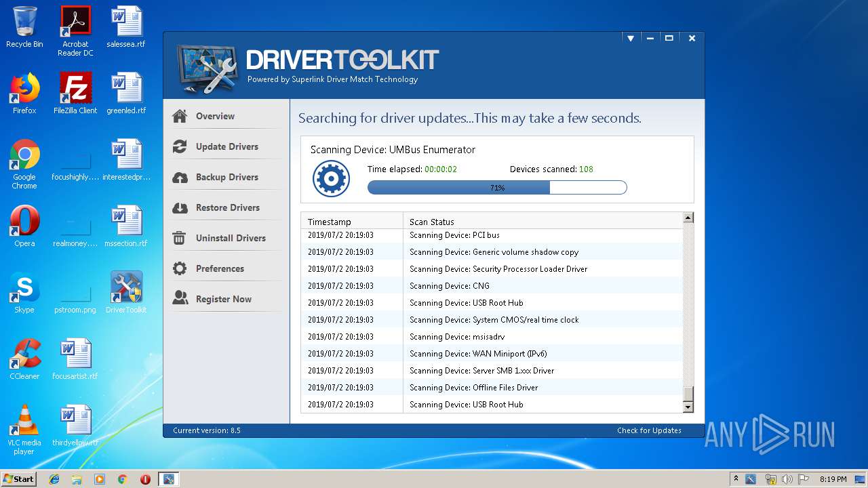Click the 71% scan progress bar
Screen dimensions: 868x488
(497, 188)
